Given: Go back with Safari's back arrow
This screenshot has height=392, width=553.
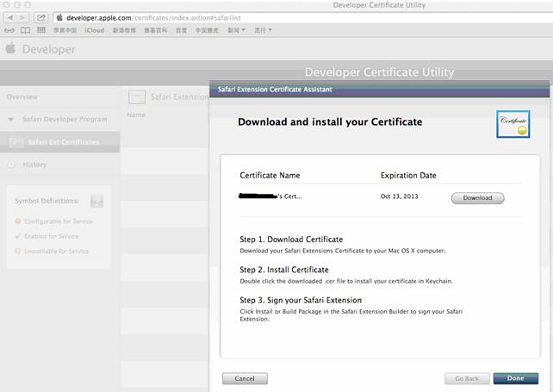Looking at the screenshot, I should 9,17.
